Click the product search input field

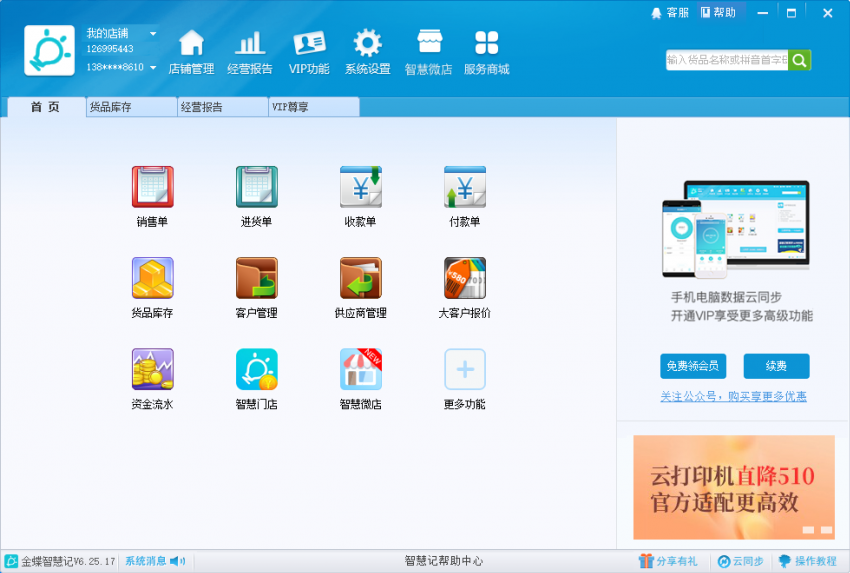tap(727, 60)
